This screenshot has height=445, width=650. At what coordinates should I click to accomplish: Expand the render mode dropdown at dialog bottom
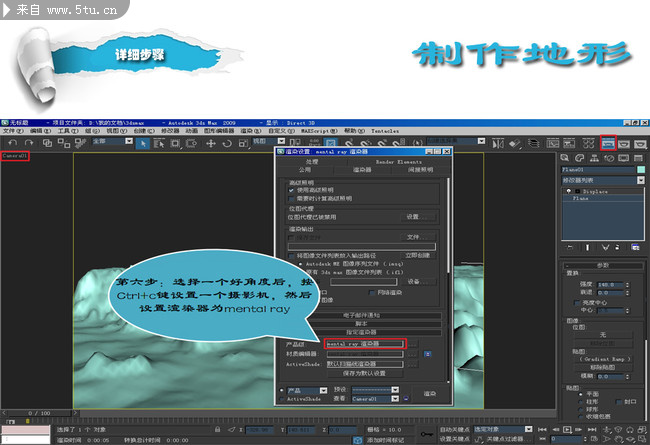[324, 389]
